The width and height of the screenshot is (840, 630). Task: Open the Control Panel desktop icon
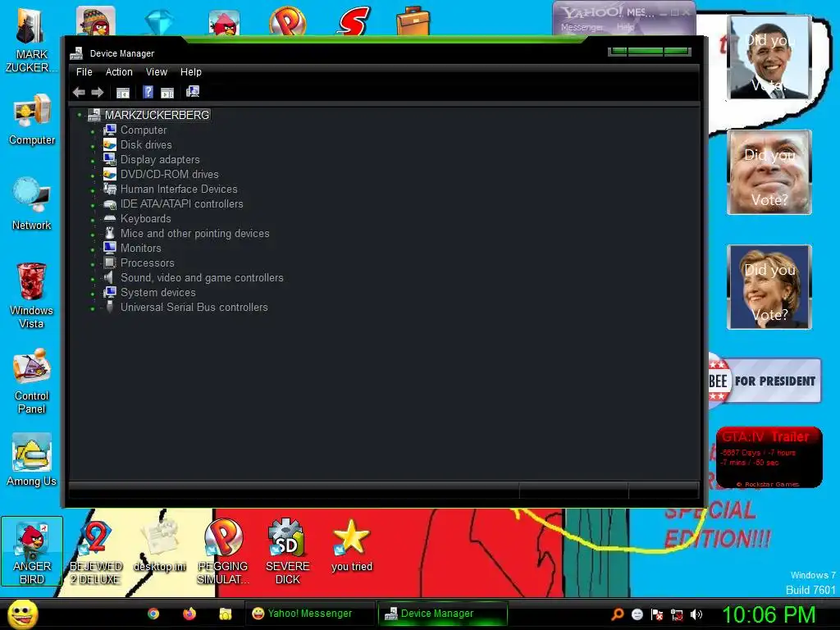(x=32, y=381)
